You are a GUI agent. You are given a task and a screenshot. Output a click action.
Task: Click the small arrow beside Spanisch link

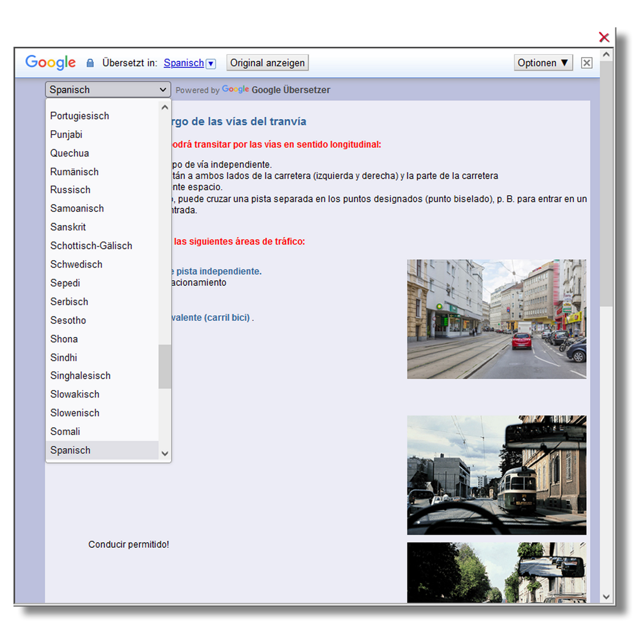click(x=211, y=64)
